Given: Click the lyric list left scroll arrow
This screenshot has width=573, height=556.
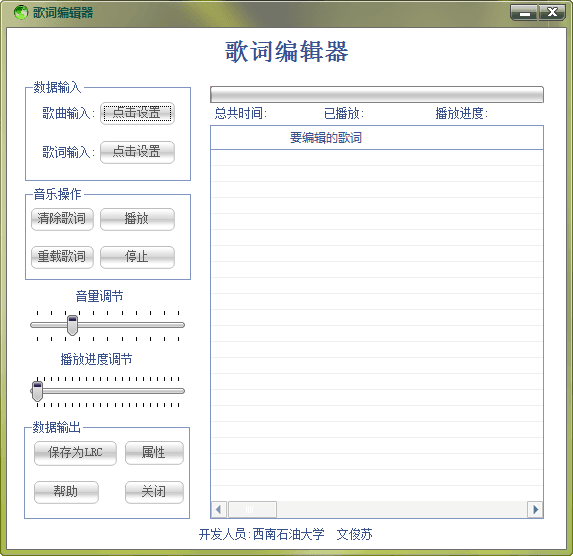Looking at the screenshot, I should click(219, 510).
